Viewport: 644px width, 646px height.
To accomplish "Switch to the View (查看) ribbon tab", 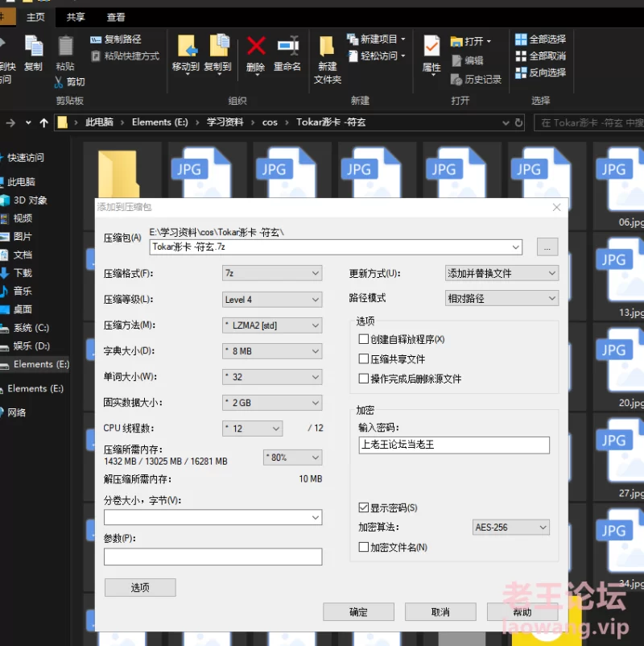I will coord(116,17).
